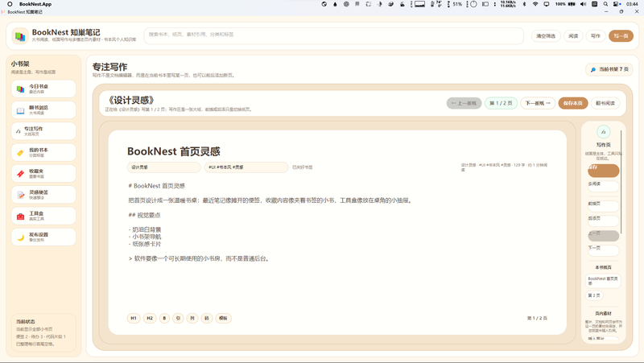Viewport: 644px width, 363px height.
Task: Click the 当前书架 7 页 pill
Action: [x=609, y=69]
